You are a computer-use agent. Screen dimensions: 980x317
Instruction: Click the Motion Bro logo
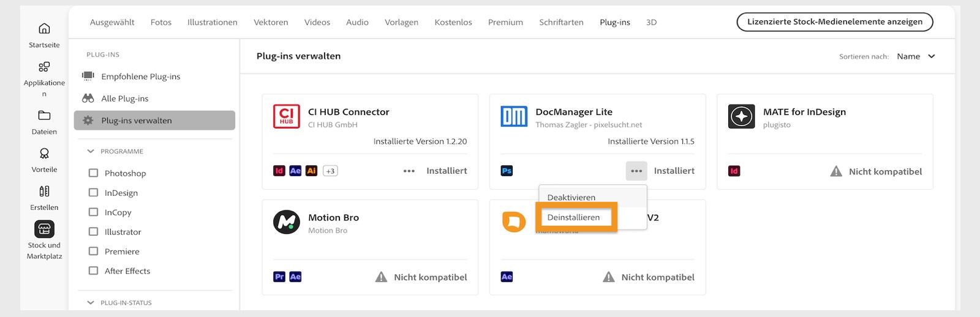286,222
